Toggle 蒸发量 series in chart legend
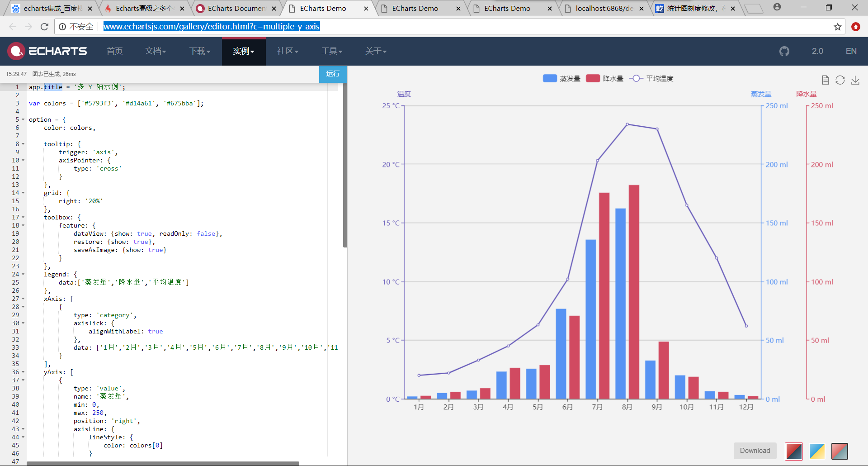Viewport: 868px width, 466px height. click(561, 79)
